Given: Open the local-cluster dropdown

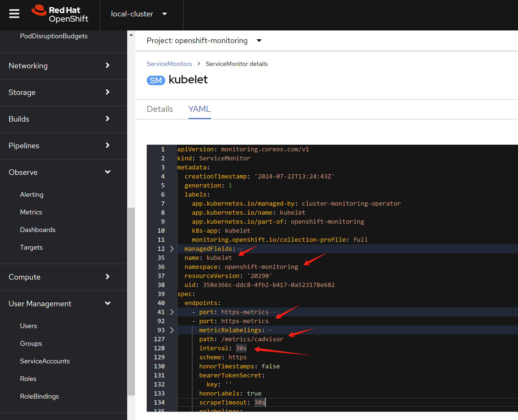Looking at the screenshot, I should click(x=139, y=14).
